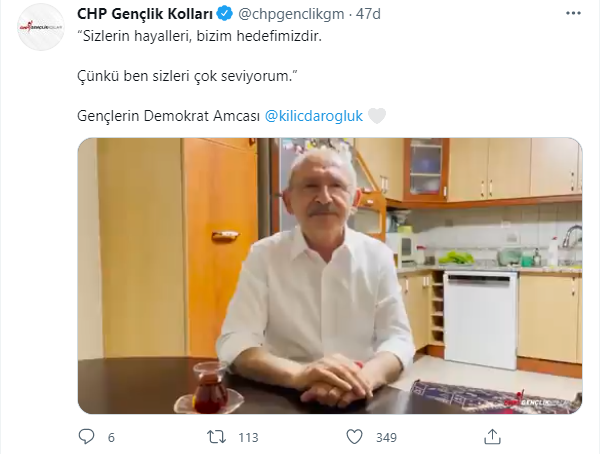View the 113 retweets count
Image resolution: width=600 pixels, height=454 pixels.
(x=248, y=437)
